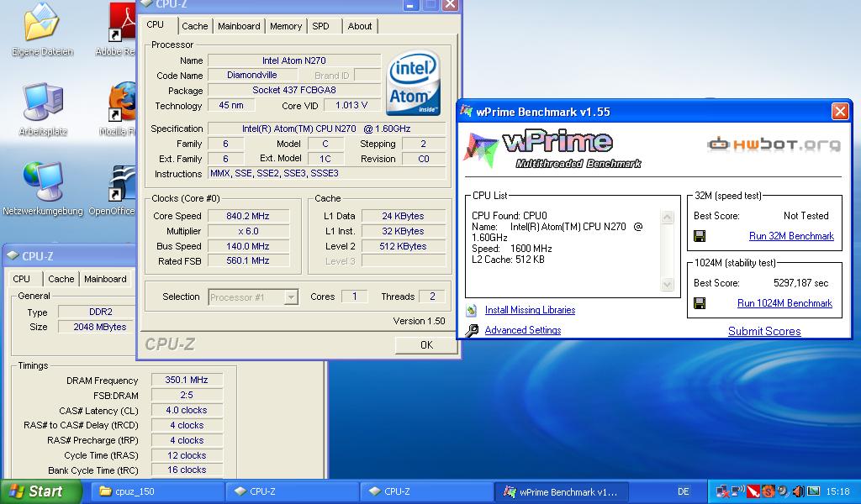Screen dimensions: 861x504
Task: Click the Best Score 5297,187 sec
Action: click(800, 283)
